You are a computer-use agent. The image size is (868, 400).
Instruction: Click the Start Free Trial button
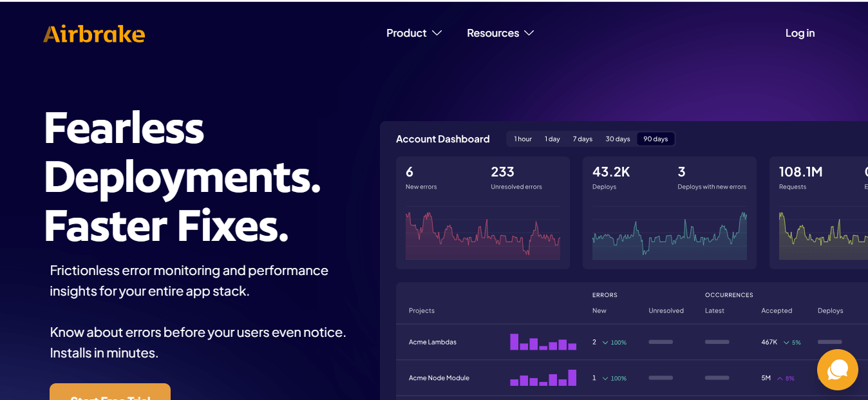click(110, 392)
